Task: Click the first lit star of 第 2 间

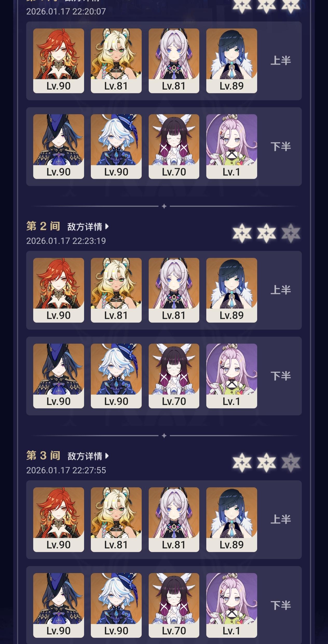Action: tap(242, 233)
